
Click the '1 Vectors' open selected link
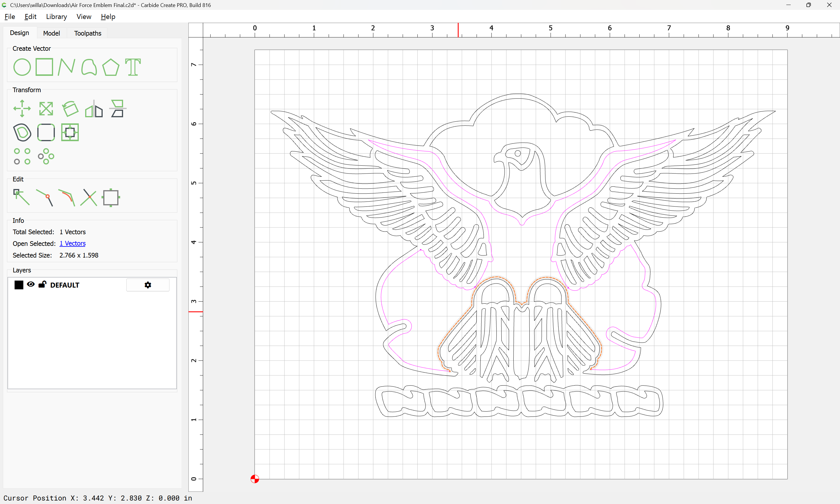click(72, 244)
